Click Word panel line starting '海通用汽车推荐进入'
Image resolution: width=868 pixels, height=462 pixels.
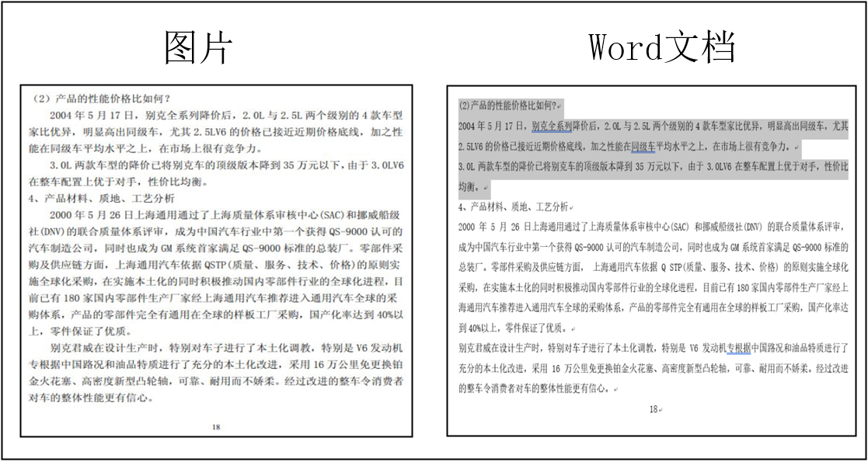654,308
